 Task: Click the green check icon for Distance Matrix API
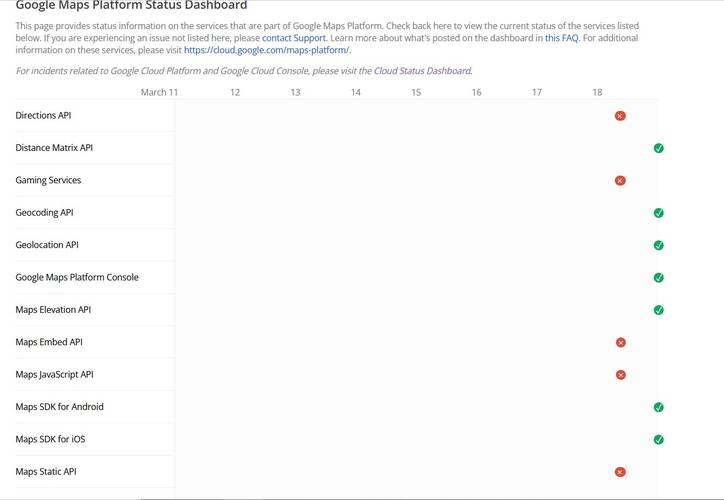coord(658,148)
